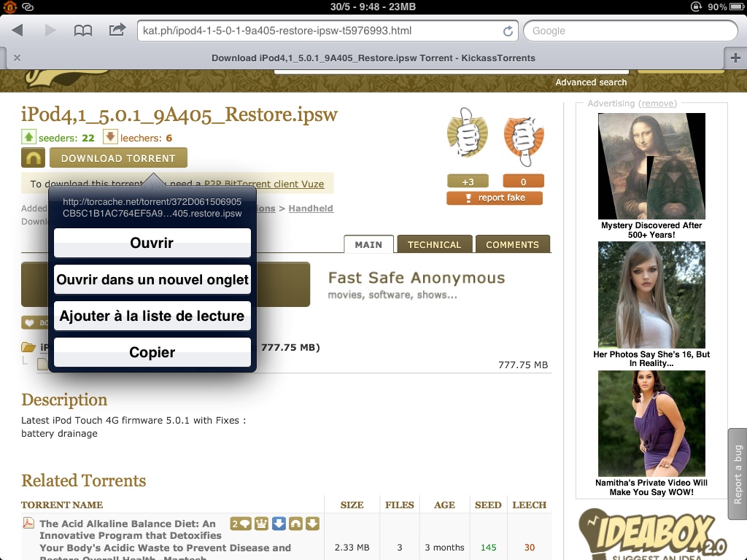Sort related torrents by SEED column
The width and height of the screenshot is (747, 560).
click(x=488, y=505)
